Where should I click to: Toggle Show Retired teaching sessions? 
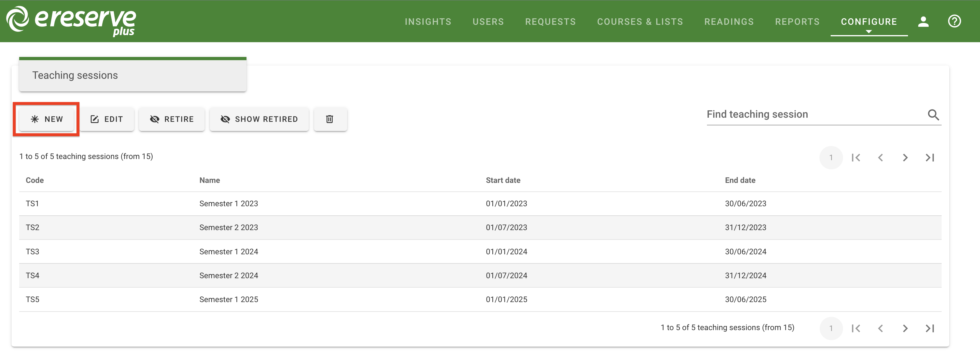(x=259, y=119)
